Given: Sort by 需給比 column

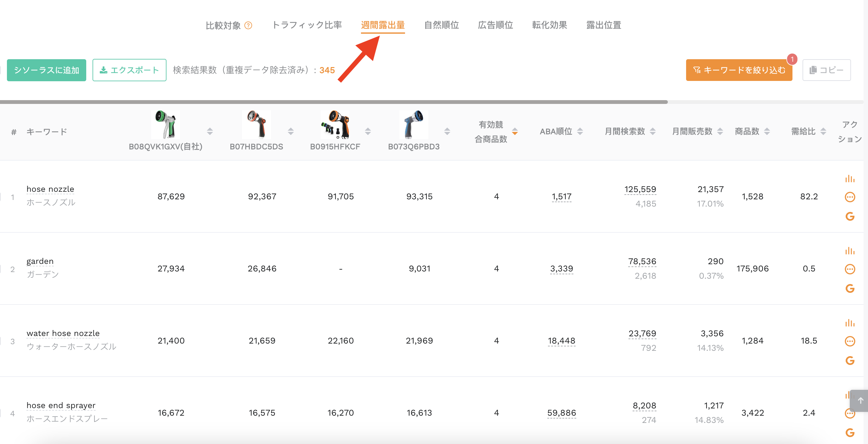Looking at the screenshot, I should tap(823, 132).
